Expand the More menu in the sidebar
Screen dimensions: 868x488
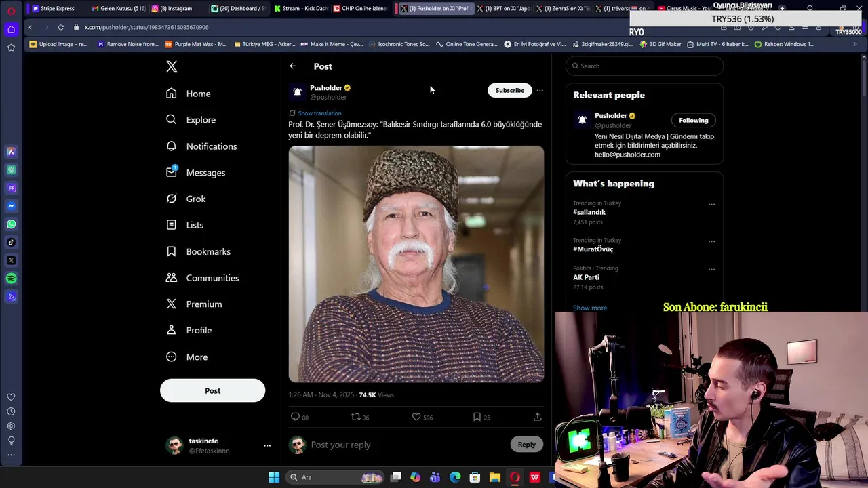tap(187, 357)
